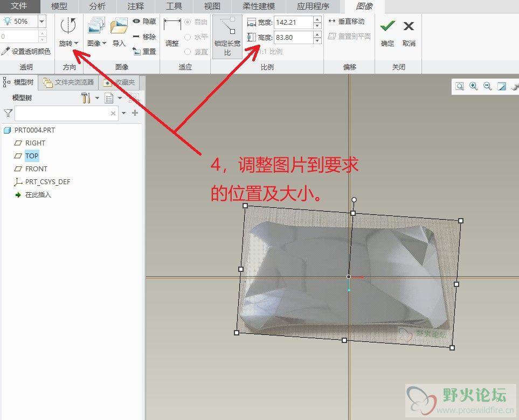Open the 50% transparency dropdown

click(41, 22)
